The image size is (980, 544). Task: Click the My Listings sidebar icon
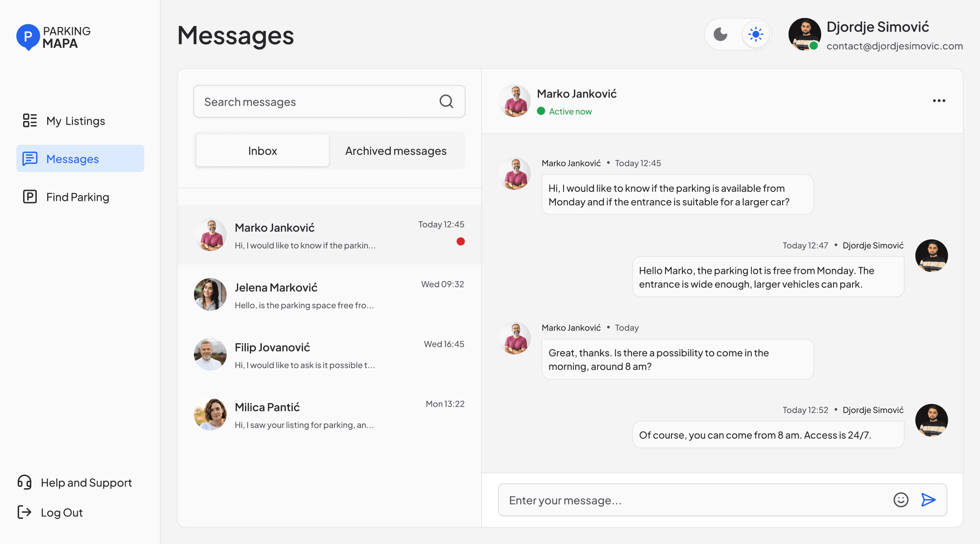point(30,121)
